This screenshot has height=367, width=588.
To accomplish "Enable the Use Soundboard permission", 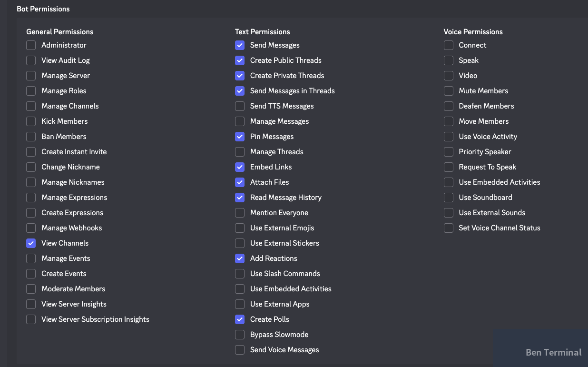I will coord(448,198).
